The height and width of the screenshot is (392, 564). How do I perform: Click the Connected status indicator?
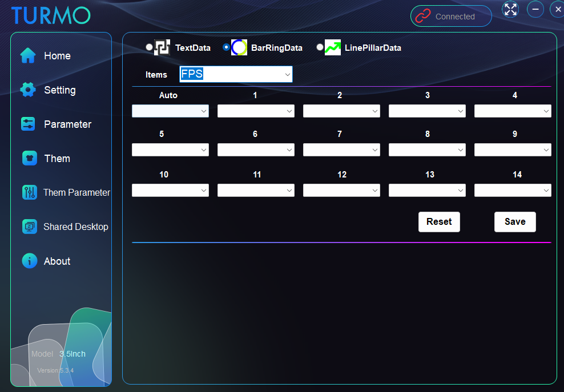click(x=450, y=17)
